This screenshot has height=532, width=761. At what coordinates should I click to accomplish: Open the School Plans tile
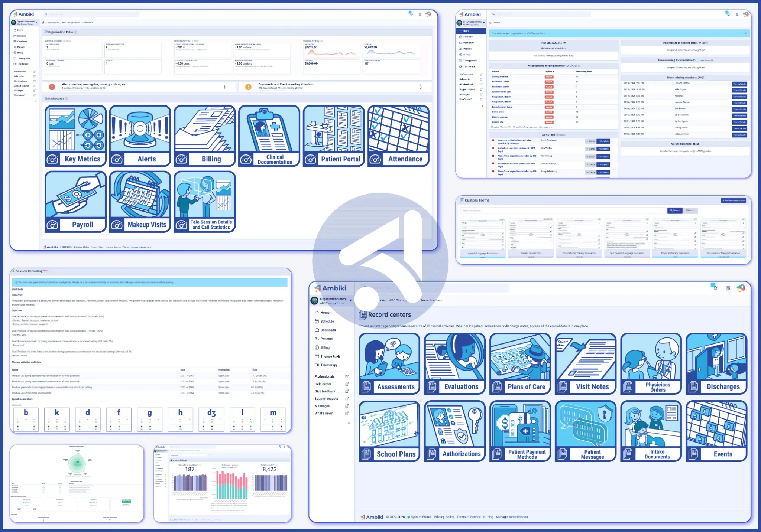[x=389, y=431]
